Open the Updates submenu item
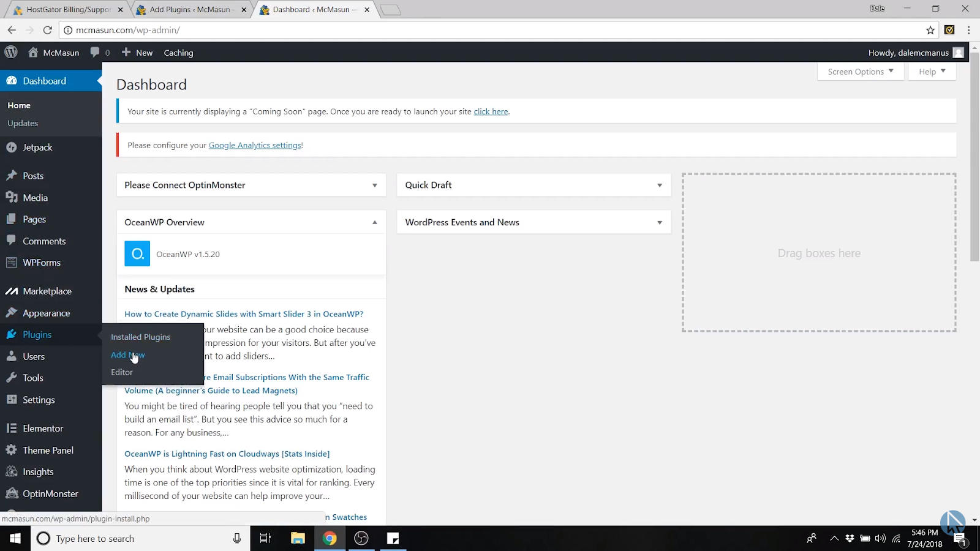 (x=23, y=123)
